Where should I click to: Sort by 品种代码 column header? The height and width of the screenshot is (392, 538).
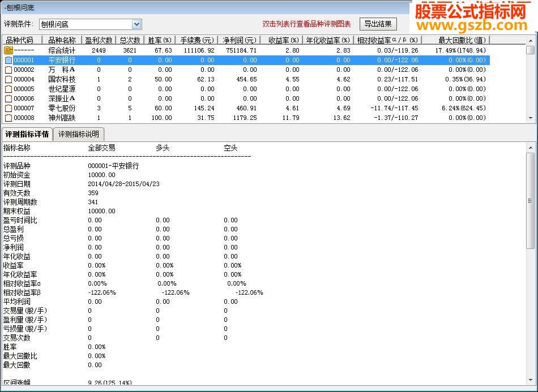pos(22,40)
